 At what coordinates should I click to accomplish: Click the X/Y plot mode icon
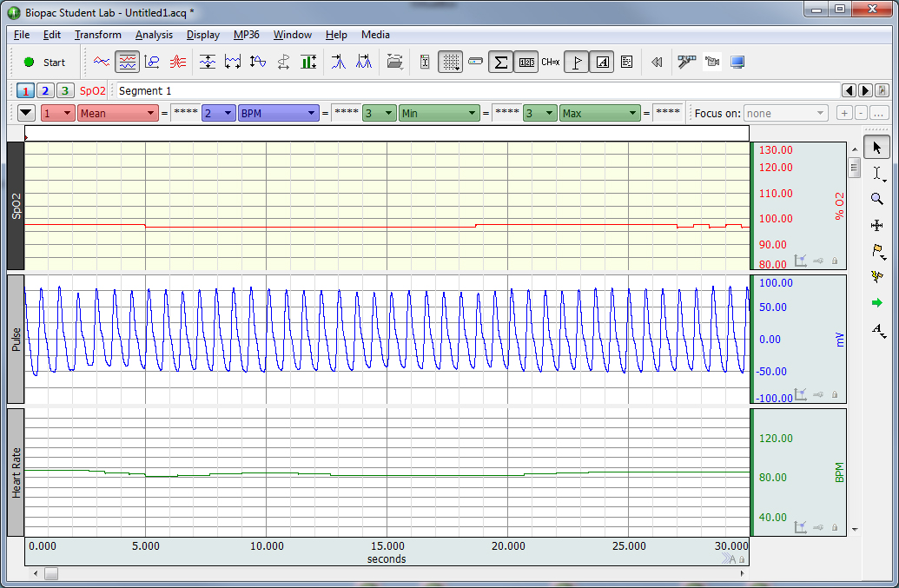point(152,63)
